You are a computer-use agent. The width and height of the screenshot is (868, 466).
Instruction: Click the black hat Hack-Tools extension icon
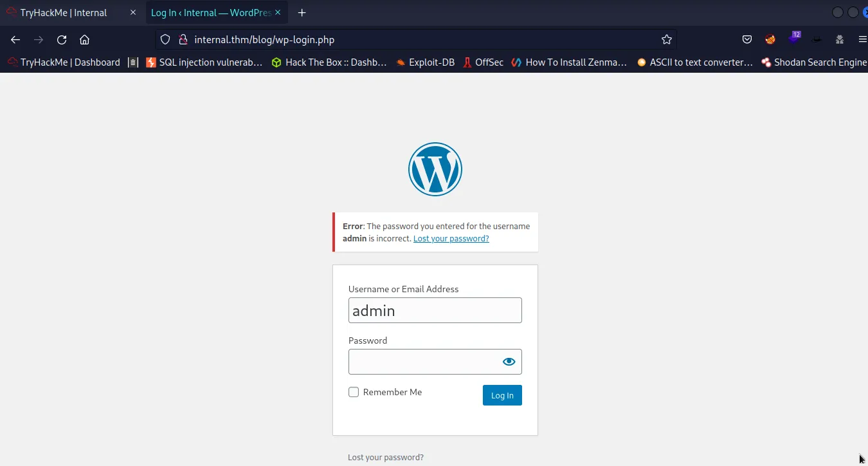(817, 40)
